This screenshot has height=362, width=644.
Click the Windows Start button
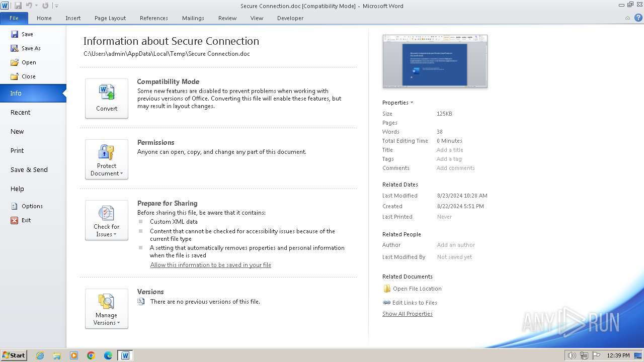[14, 355]
